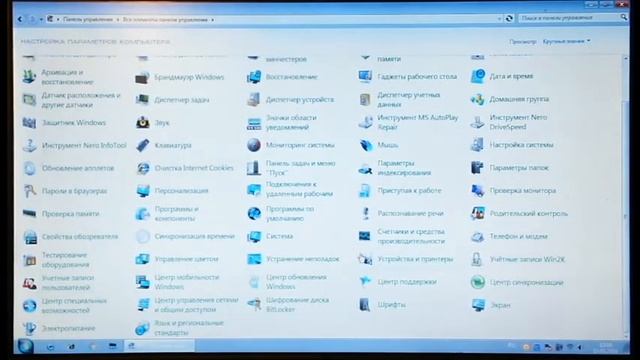Open Учётные записи Win2K link
The height and width of the screenshot is (360, 640).
pyautogui.click(x=527, y=259)
